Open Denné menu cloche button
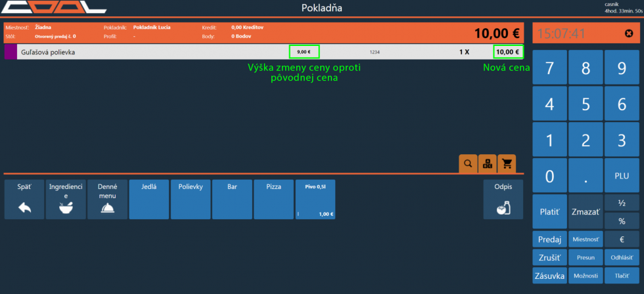 [108, 199]
